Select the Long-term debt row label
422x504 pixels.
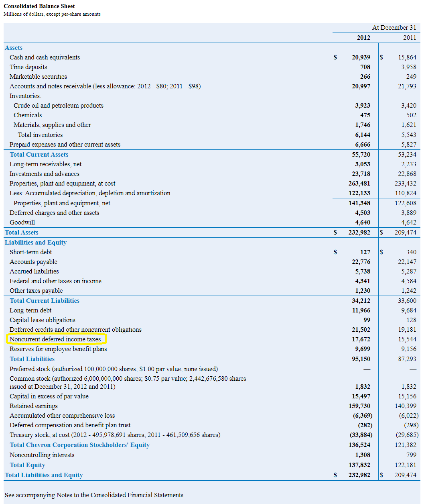pyautogui.click(x=30, y=310)
